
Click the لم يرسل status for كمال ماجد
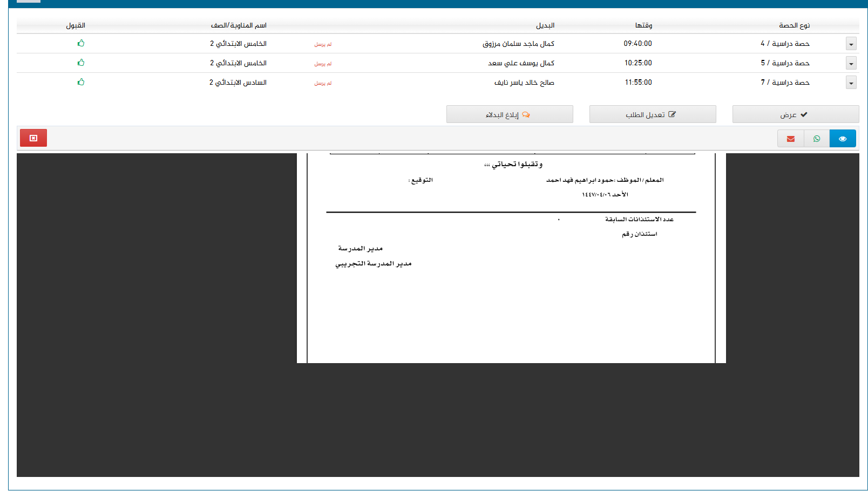click(x=323, y=44)
